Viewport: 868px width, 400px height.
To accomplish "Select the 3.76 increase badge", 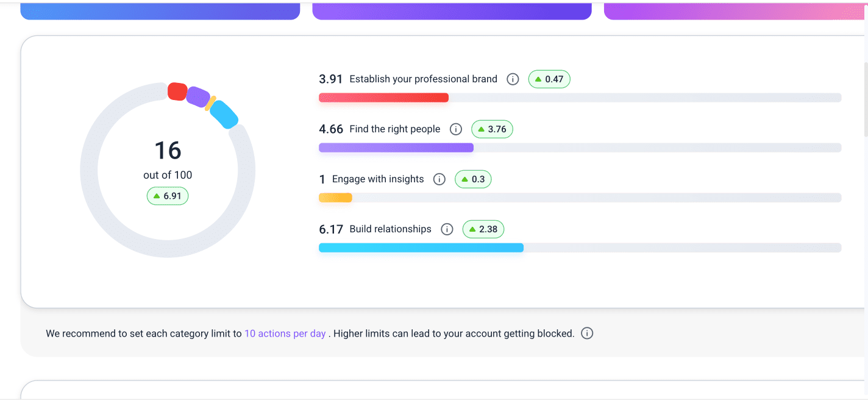I will pos(492,129).
